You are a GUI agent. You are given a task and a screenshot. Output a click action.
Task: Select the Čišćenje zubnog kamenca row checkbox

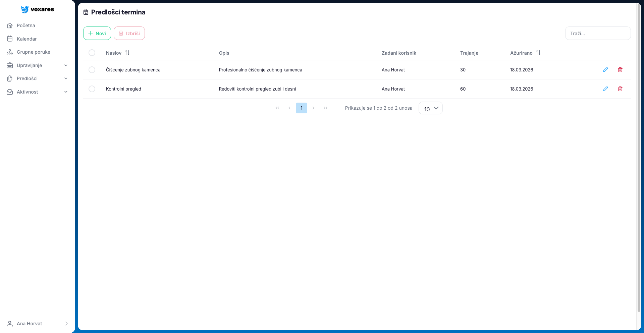click(92, 70)
